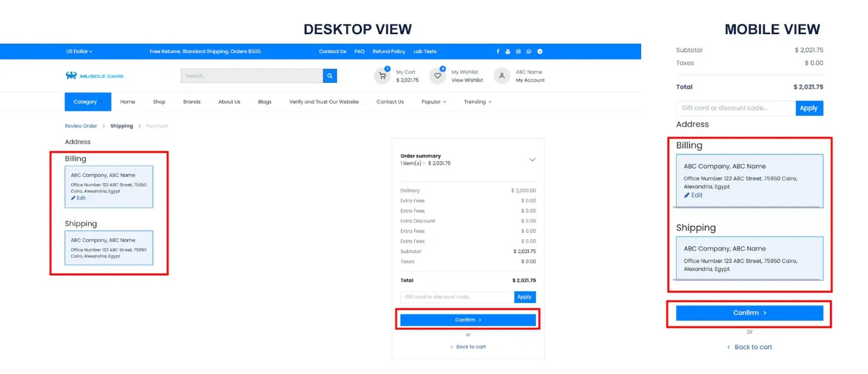
Task: Open the user account avatar icon
Action: click(x=502, y=76)
